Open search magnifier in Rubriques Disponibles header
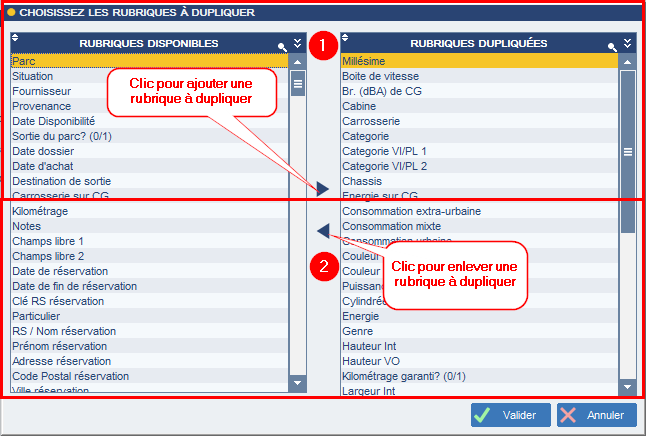This screenshot has height=436, width=646. click(282, 47)
